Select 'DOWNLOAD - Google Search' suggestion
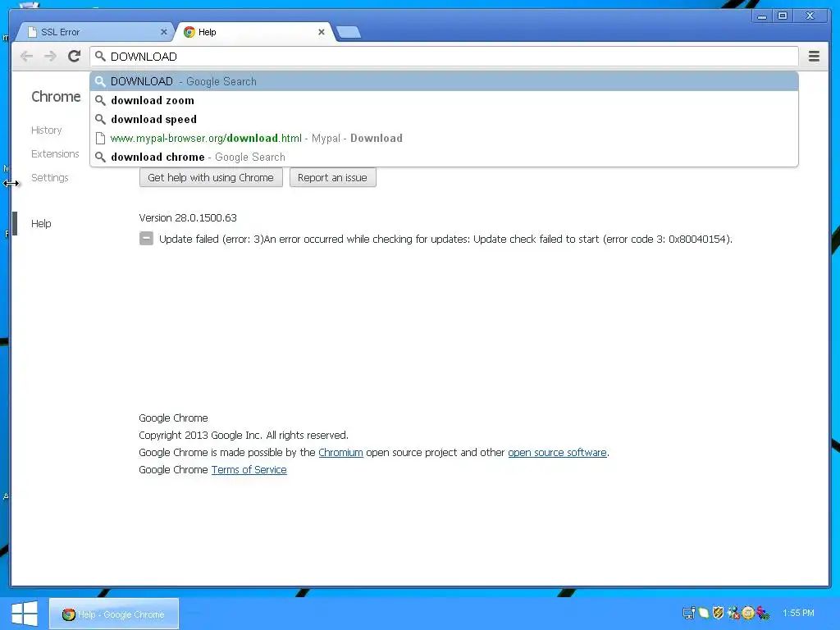The width and height of the screenshot is (840, 630). point(444,81)
